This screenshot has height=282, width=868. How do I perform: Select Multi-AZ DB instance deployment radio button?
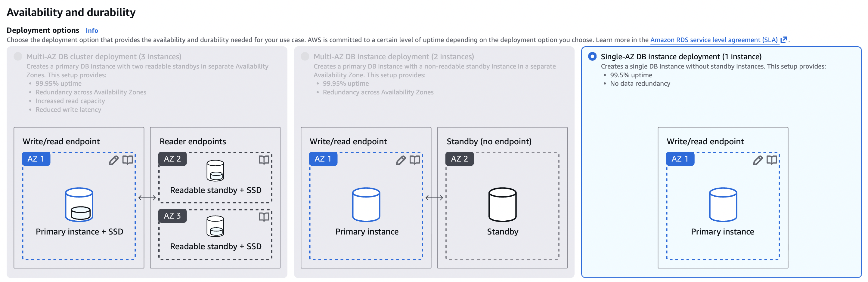point(305,57)
